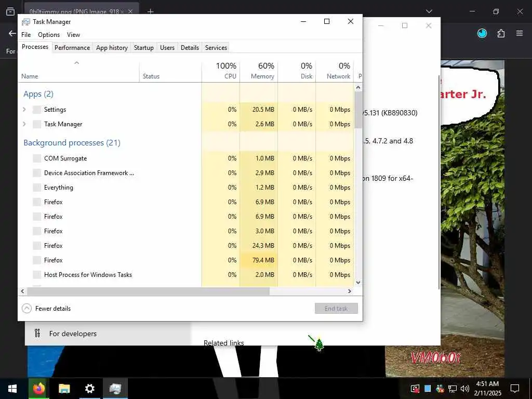The width and height of the screenshot is (532, 399).
Task: List all Firefox tabs dropdown
Action: tap(429, 11)
